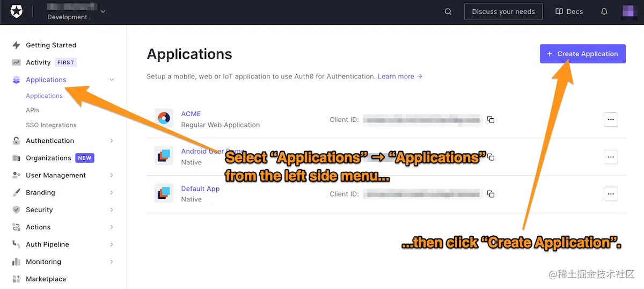Click the Marketplace grid icon

16,279
